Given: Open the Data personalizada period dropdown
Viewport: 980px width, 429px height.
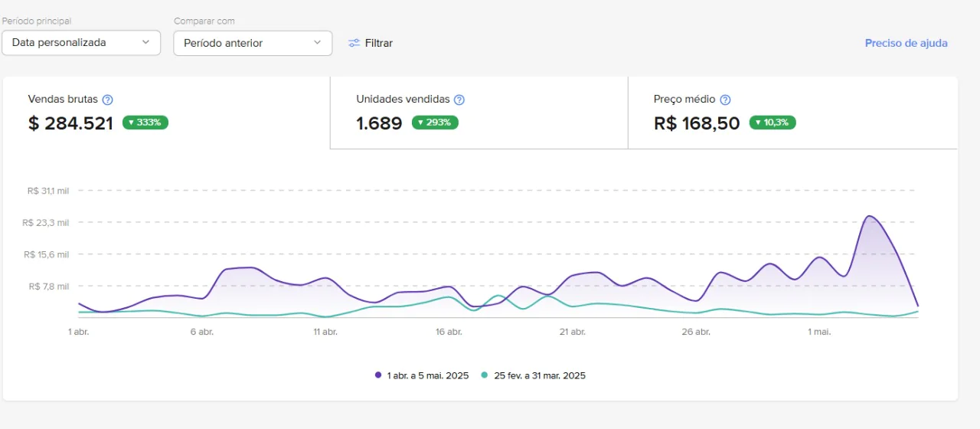Looking at the screenshot, I should point(81,43).
